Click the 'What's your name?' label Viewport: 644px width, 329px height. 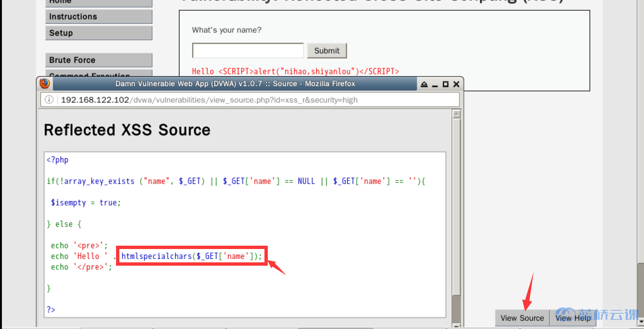point(226,30)
